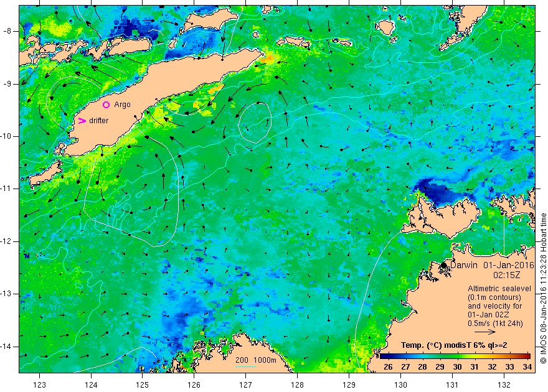This screenshot has width=548, height=392.
Task: Click the "Argo" label text
Action: tap(122, 105)
